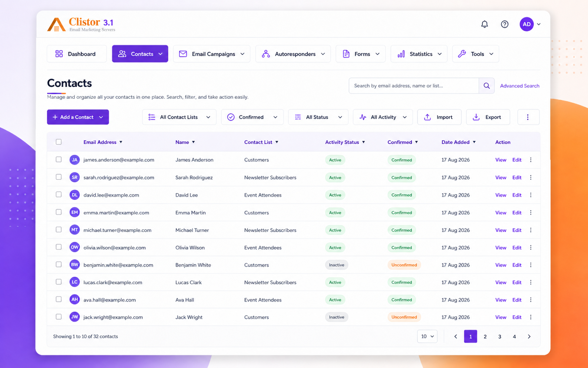Click the BW avatar for Benjamin White
Image resolution: width=588 pixels, height=368 pixels.
(x=75, y=265)
